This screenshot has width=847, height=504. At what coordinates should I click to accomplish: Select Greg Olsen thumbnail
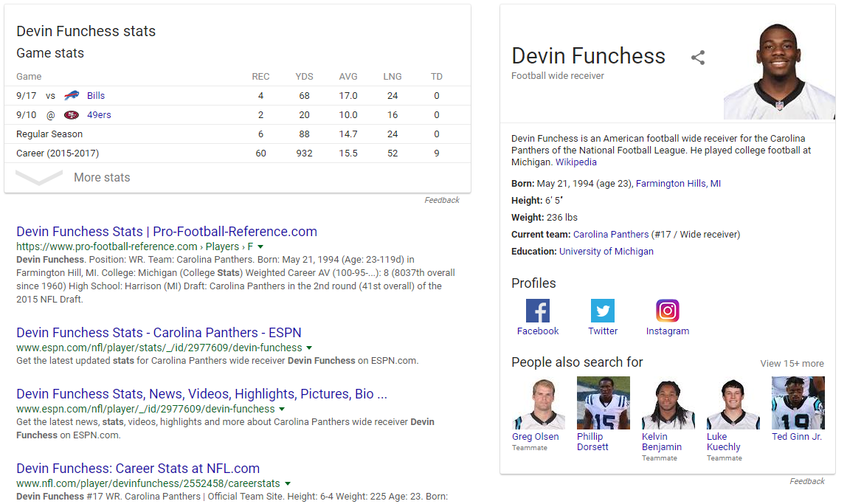[538, 403]
